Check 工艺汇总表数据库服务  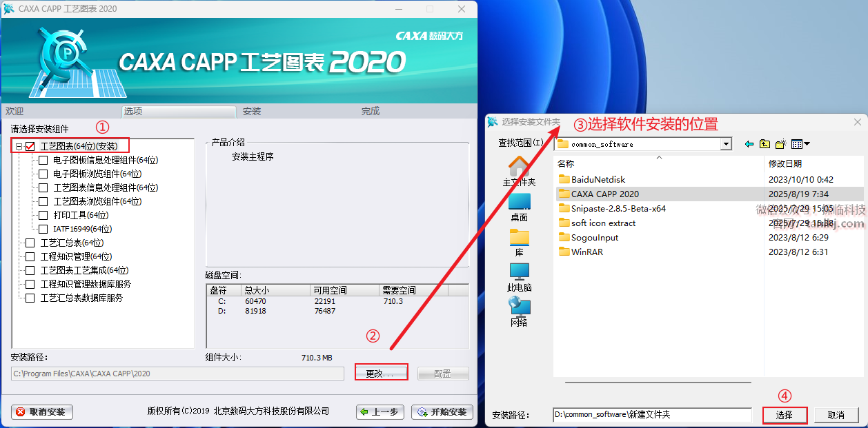click(30, 298)
